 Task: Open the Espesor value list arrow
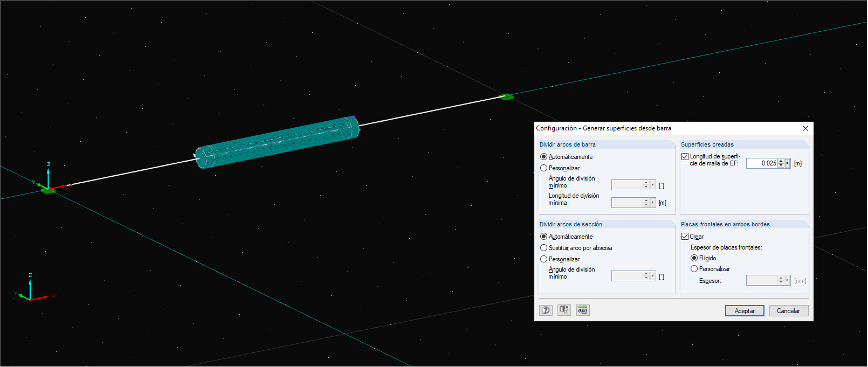pyautogui.click(x=788, y=280)
